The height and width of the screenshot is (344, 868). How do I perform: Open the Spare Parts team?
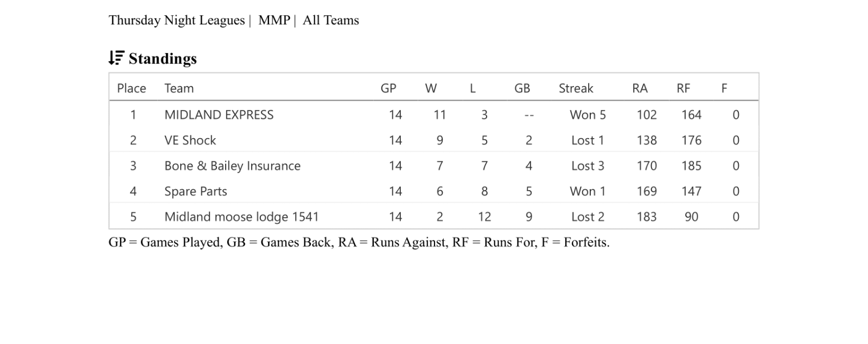pos(195,191)
